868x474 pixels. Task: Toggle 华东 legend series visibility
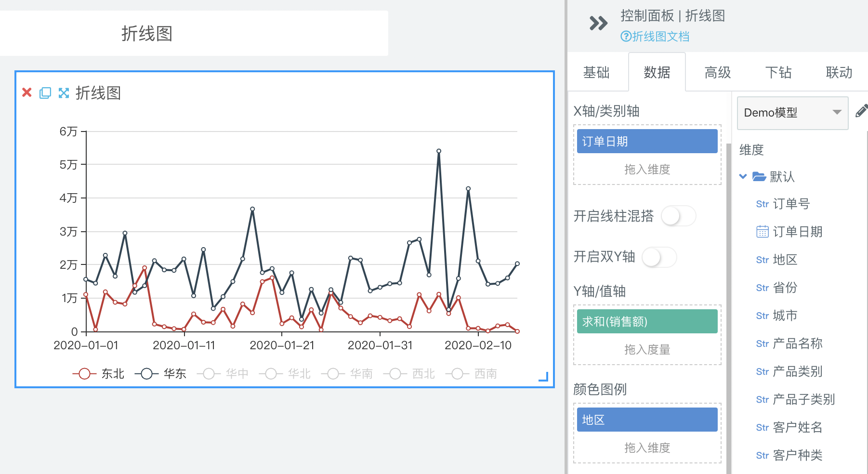(x=161, y=374)
